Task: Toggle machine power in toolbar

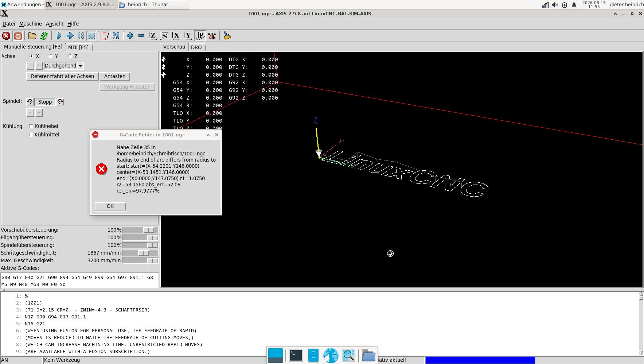Action: pos(17,36)
